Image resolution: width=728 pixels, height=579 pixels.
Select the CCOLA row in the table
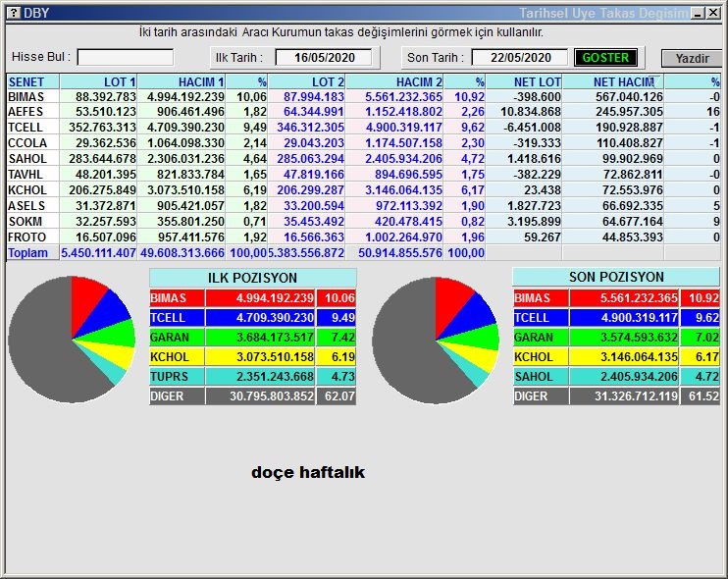click(364, 143)
